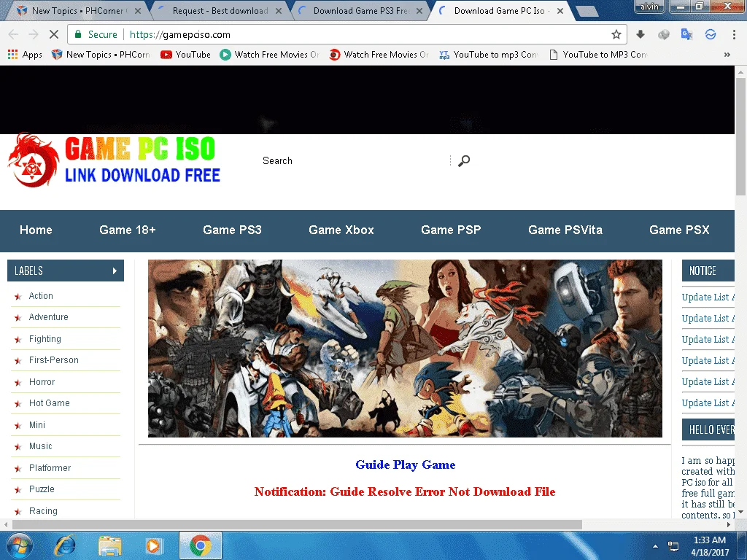Screen dimensions: 747x560
Task: Open Windows Explorer folder in taskbar
Action: [109, 545]
